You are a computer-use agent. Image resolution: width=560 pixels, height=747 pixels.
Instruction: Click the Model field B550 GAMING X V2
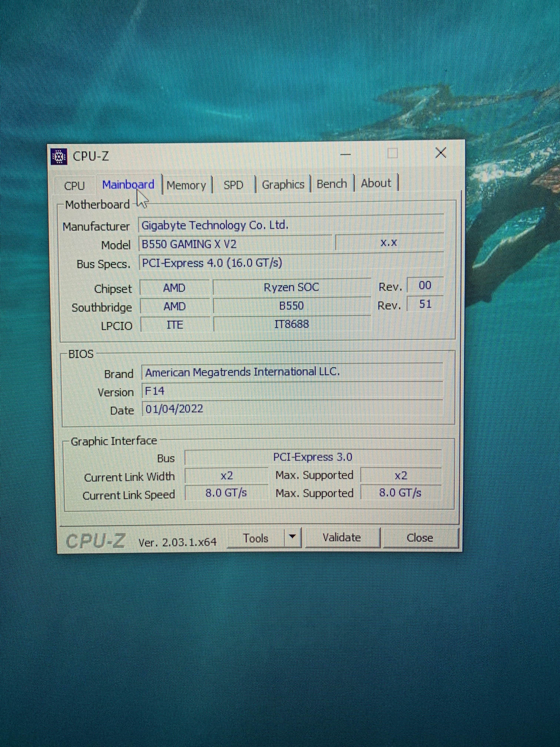(x=189, y=244)
